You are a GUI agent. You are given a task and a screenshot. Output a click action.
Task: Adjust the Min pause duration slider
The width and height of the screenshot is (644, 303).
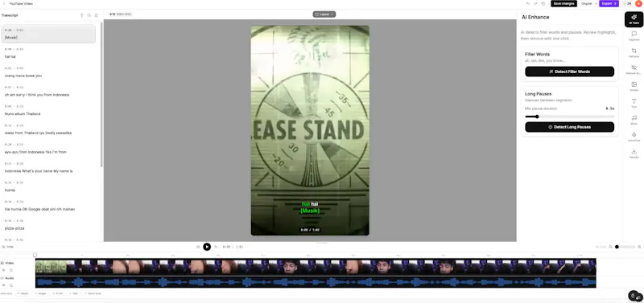(569, 117)
